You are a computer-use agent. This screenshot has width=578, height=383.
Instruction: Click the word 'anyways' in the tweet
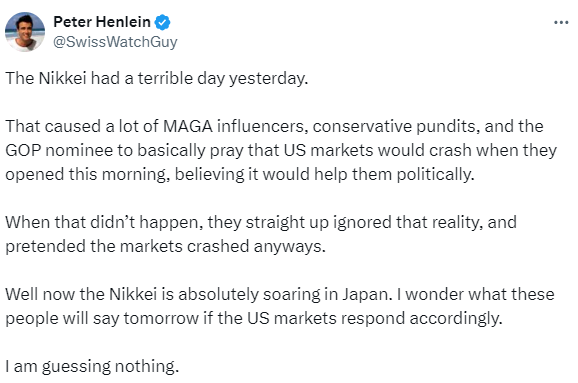point(289,247)
